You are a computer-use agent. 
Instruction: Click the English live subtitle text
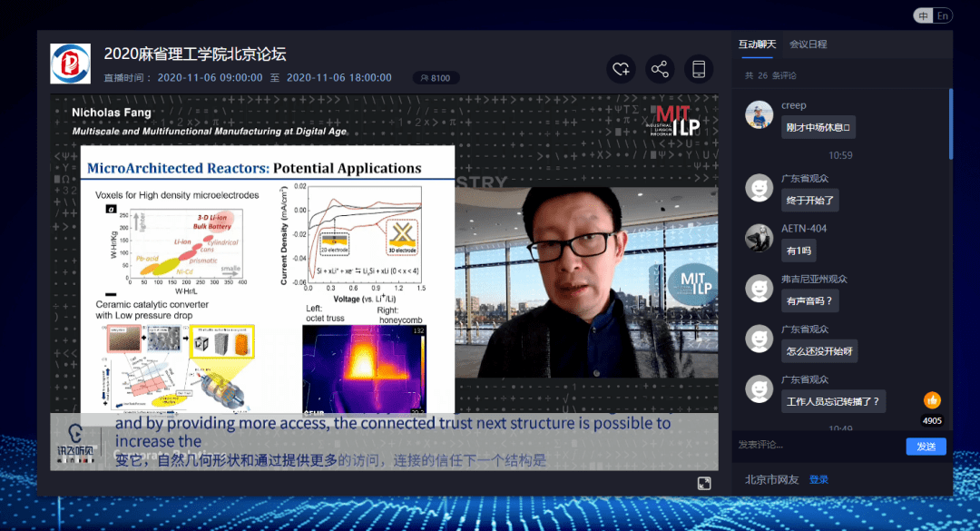[x=393, y=432]
